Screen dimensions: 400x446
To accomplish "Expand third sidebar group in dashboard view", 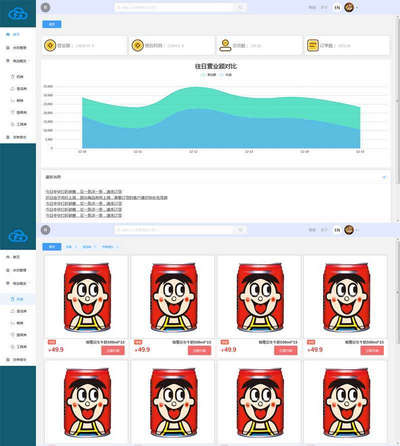I will [17, 61].
